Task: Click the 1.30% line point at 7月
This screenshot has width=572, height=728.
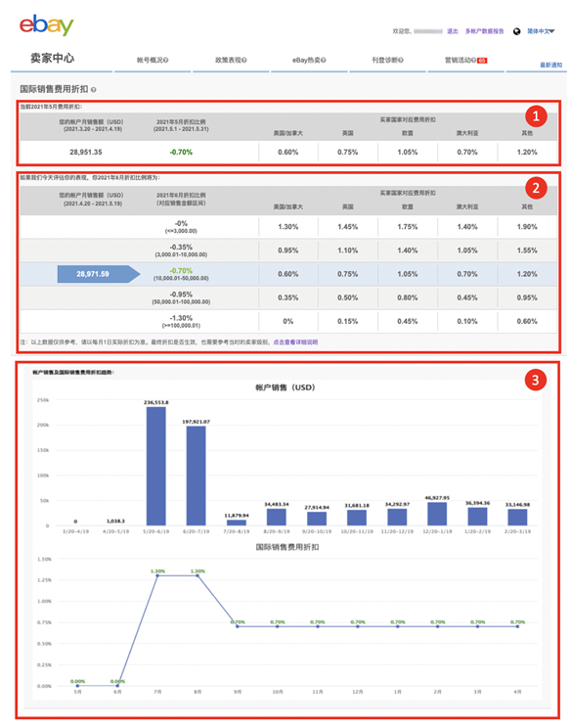Action: coord(157,575)
